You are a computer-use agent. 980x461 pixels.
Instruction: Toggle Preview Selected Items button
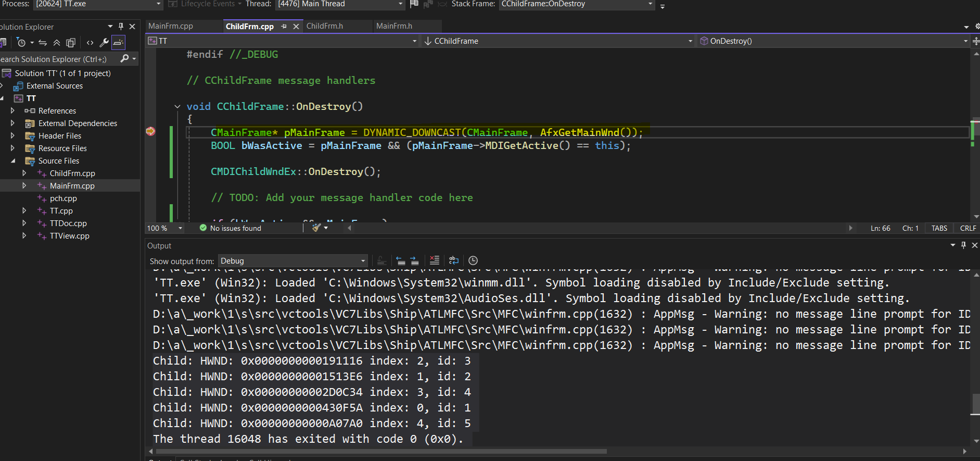[118, 43]
